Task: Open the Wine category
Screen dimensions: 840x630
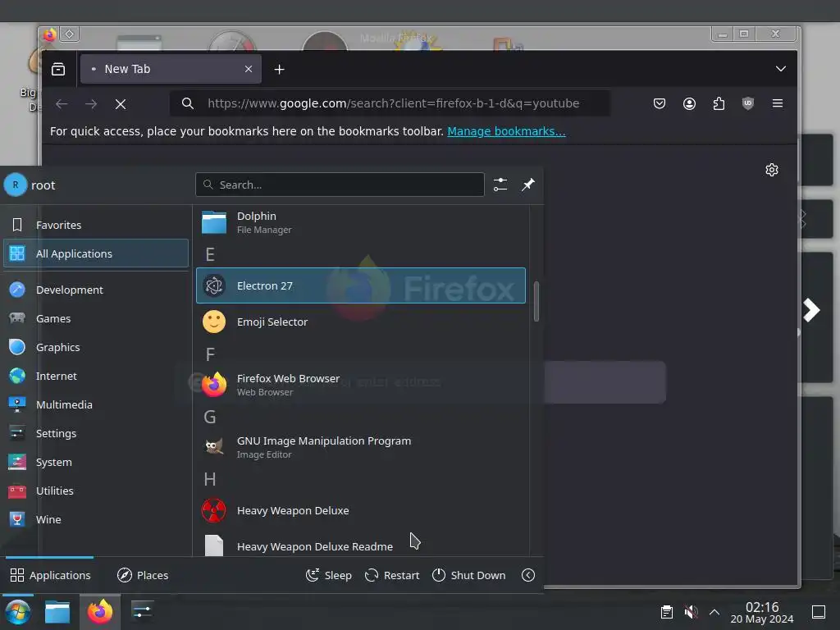Action: 96,519
